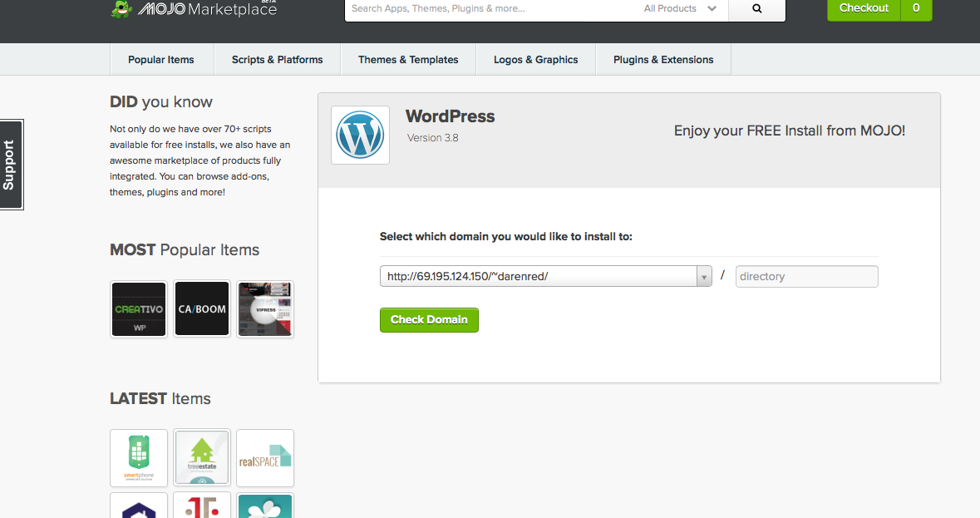Open the Logos & Graphics tab
The width and height of the screenshot is (980, 518).
(x=535, y=59)
